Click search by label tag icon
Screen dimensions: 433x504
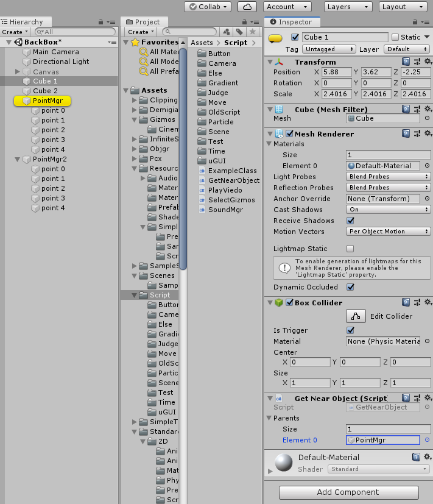point(239,32)
